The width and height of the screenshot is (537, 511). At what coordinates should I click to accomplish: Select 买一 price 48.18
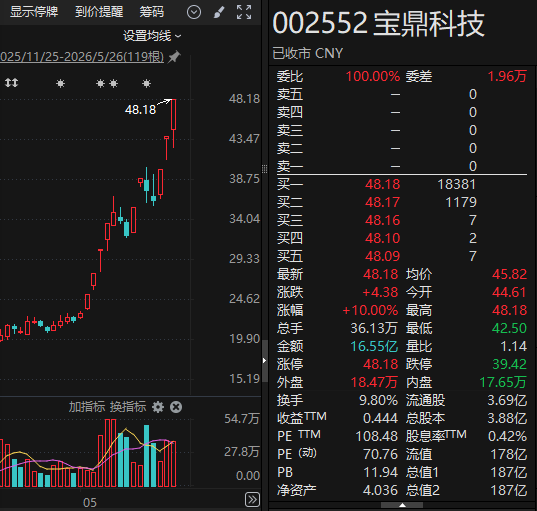click(x=382, y=184)
